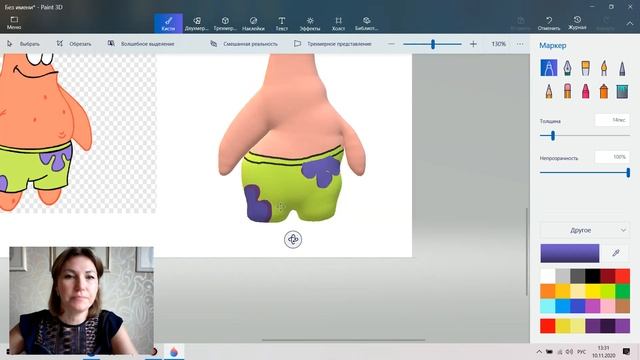640x360 pixels.
Task: Click the zoom level slider
Action: (432, 44)
